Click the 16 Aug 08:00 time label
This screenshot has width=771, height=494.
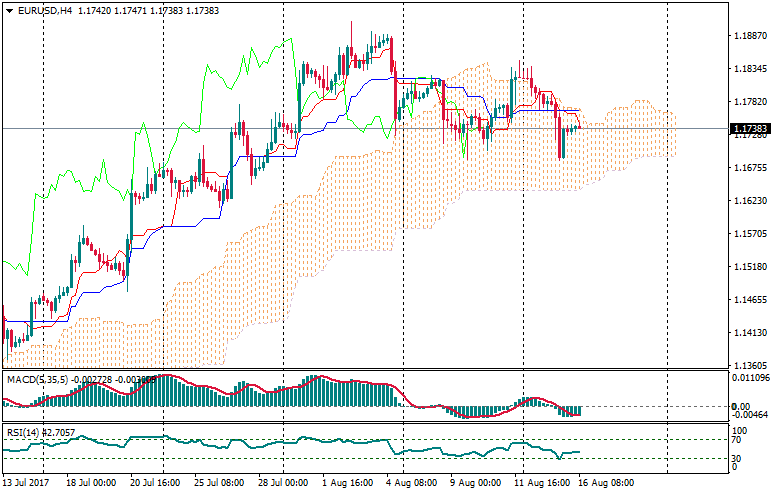(605, 481)
